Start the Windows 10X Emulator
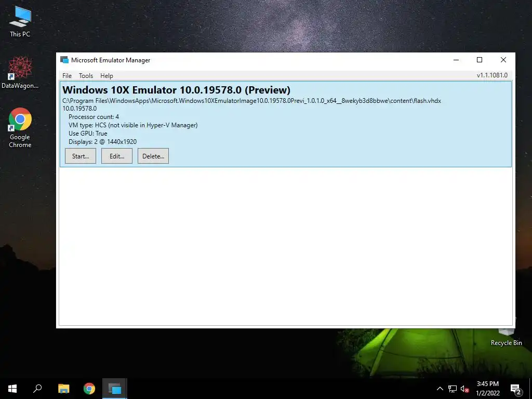The width and height of the screenshot is (532, 399). tap(81, 156)
